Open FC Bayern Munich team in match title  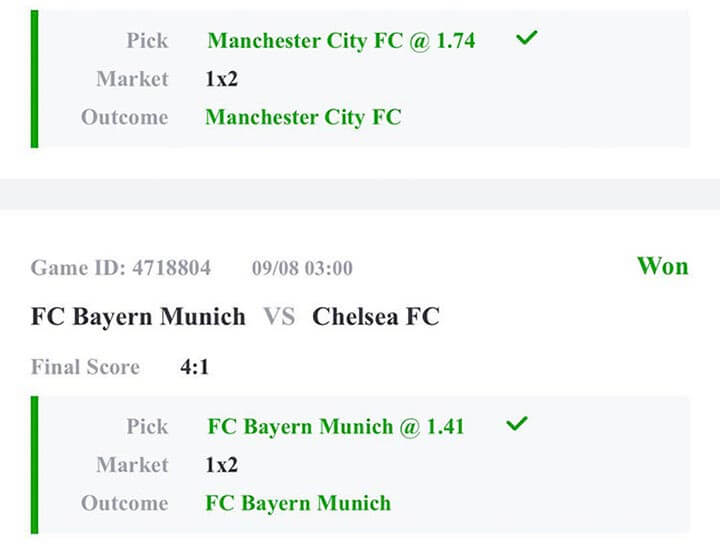coord(138,317)
